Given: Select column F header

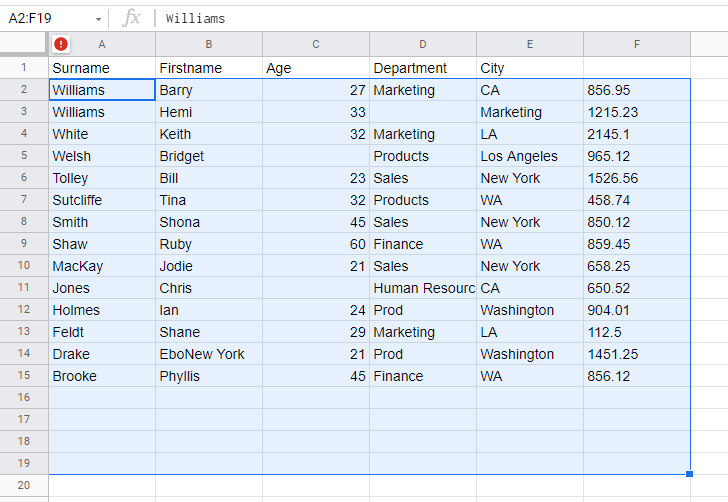Looking at the screenshot, I should [637, 44].
